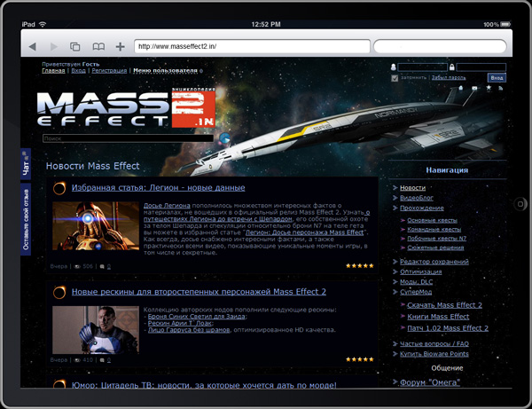Open 'Моды, DLC' navigation link

coord(416,282)
